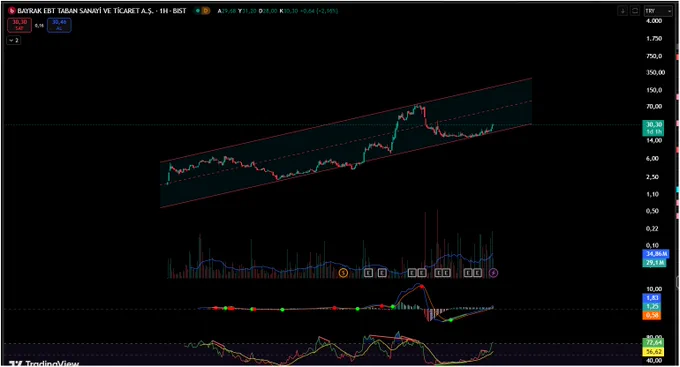Click the 1.750 price scale value
Viewport: 680px width, 367px height.
(x=654, y=39)
